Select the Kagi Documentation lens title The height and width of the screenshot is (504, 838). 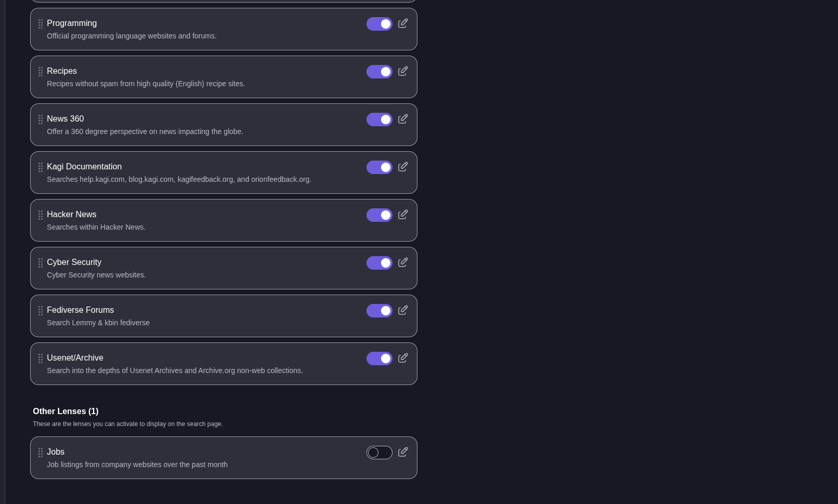[84, 166]
